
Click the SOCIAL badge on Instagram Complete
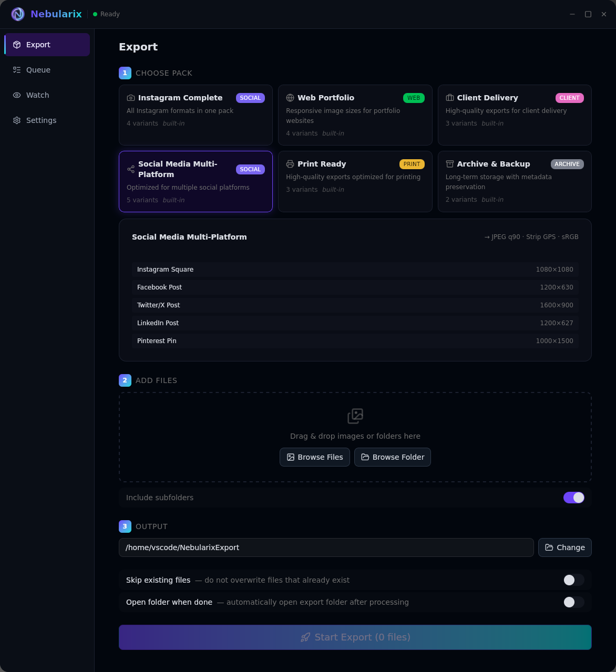click(250, 98)
